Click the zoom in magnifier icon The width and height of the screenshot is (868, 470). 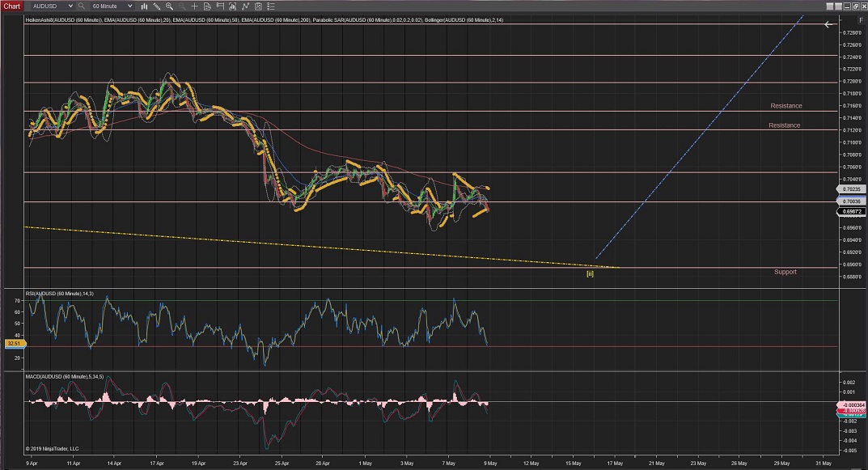pos(170,6)
